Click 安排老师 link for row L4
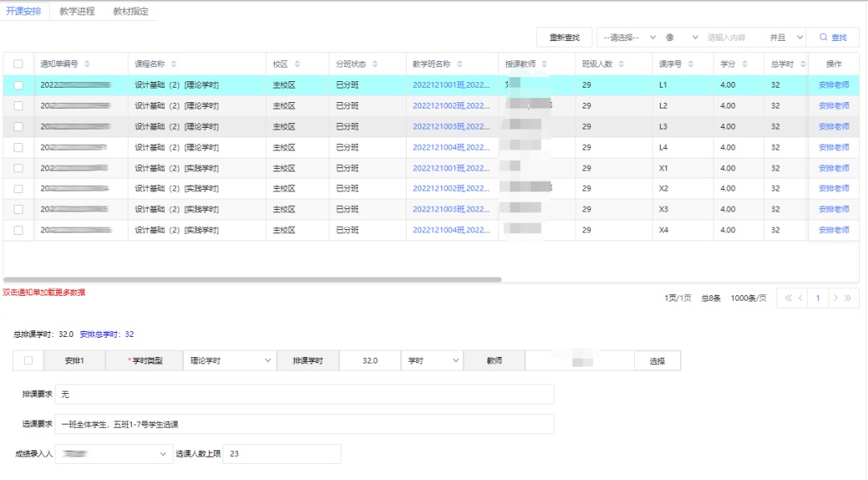The image size is (868, 480). 833,148
